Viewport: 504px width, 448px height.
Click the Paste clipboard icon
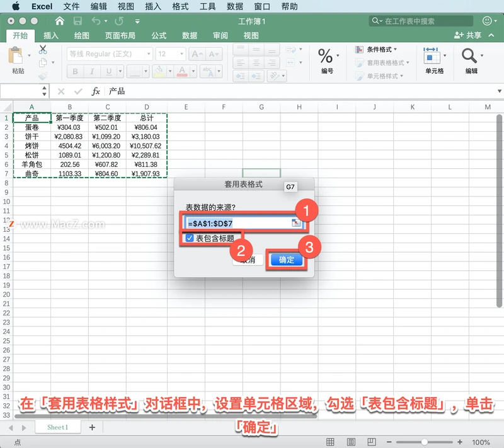coord(15,55)
